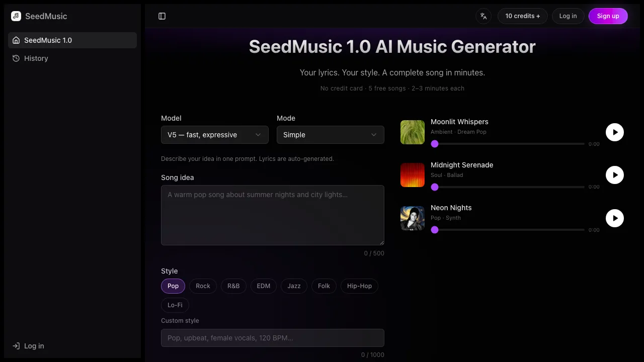Screen dimensions: 644x362
Task: Click the '0 / 500' character counter
Action: (374, 253)
